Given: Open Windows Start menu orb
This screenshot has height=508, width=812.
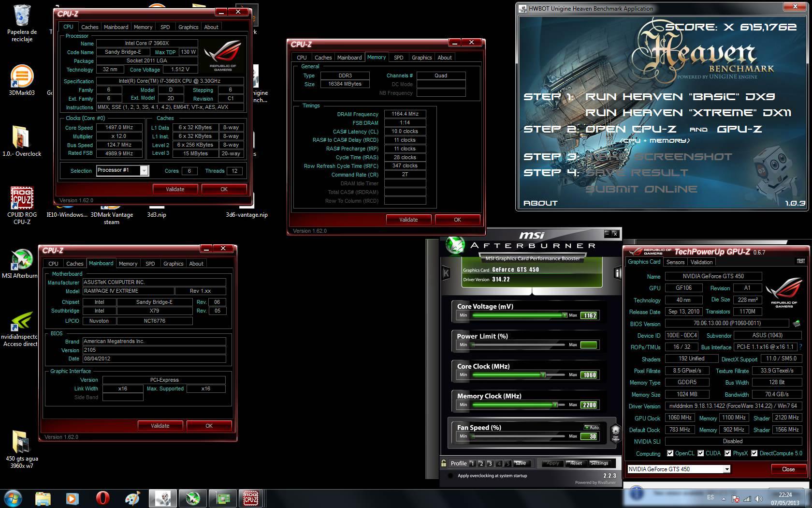Looking at the screenshot, I should pyautogui.click(x=13, y=498).
